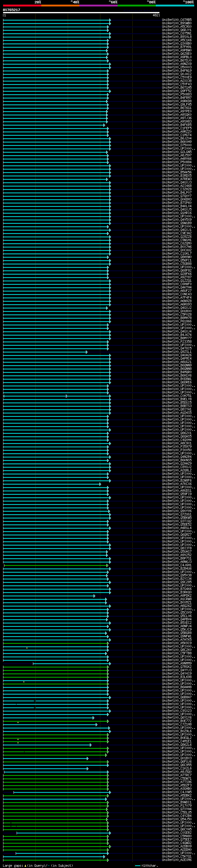Open hit UniRef100_Q6Y1Y6
197x868 pixels.
tap(177, 718)
